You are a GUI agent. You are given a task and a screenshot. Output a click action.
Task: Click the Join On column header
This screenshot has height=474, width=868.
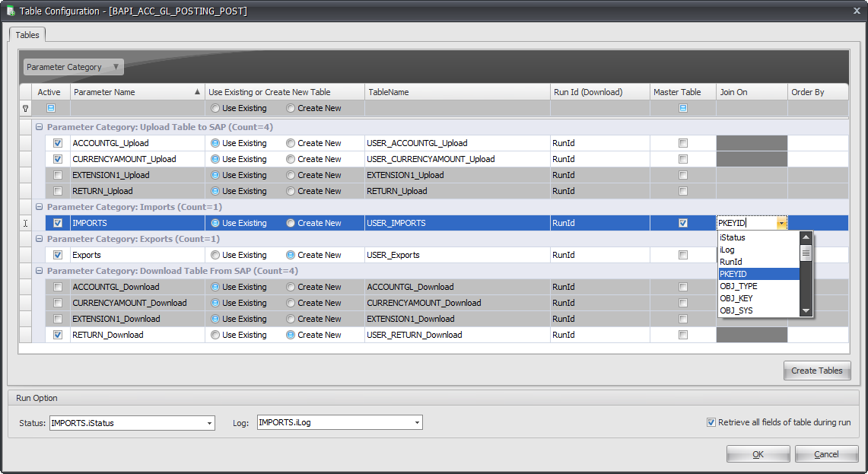click(x=752, y=92)
